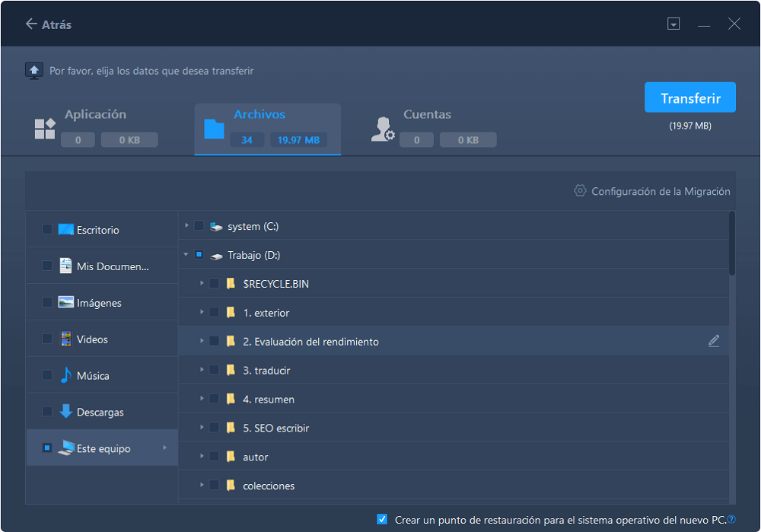Click the upload-to-PC icon beside instructions
This screenshot has height=532, width=761.
(x=34, y=71)
